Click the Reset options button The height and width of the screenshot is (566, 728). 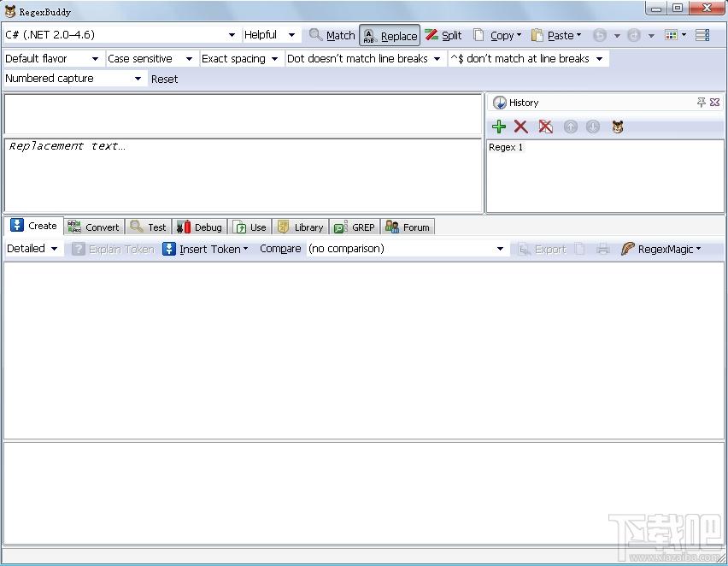click(164, 79)
